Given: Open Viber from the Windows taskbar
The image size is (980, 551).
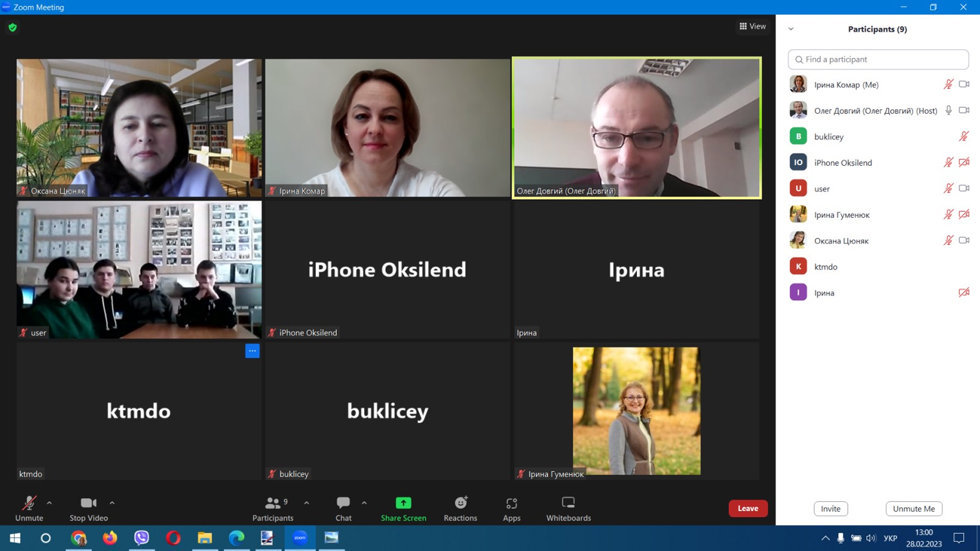Looking at the screenshot, I should pyautogui.click(x=141, y=538).
